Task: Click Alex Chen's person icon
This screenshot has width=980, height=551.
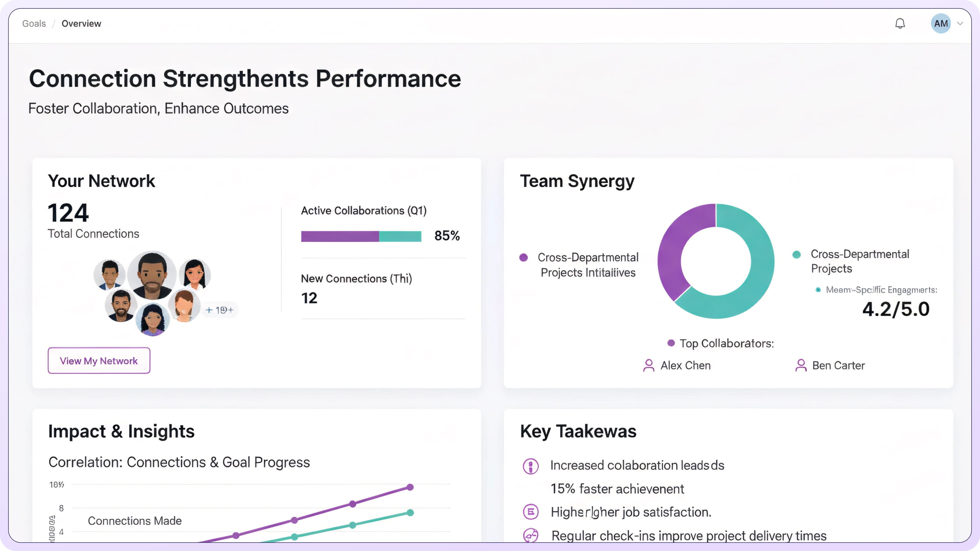Action: [x=649, y=366]
